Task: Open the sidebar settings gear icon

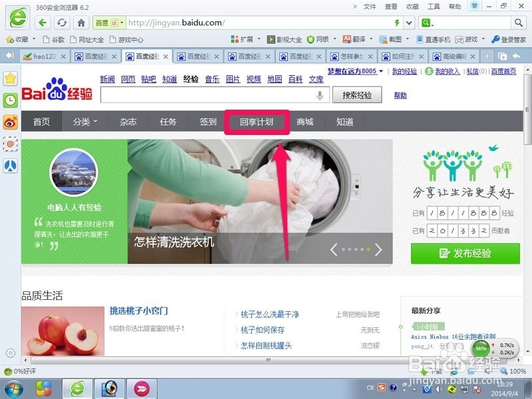Action: point(10,353)
